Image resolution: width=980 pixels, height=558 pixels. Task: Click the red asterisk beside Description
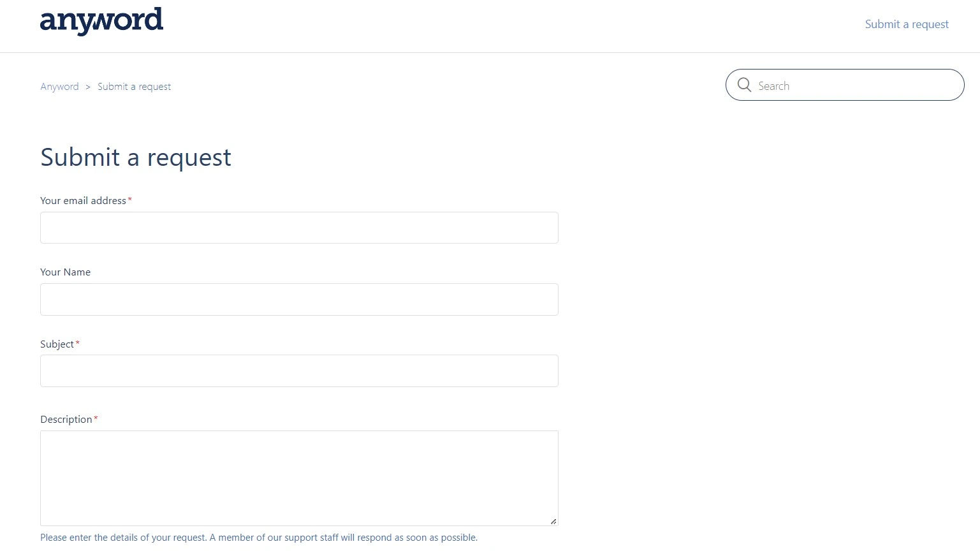[96, 419]
